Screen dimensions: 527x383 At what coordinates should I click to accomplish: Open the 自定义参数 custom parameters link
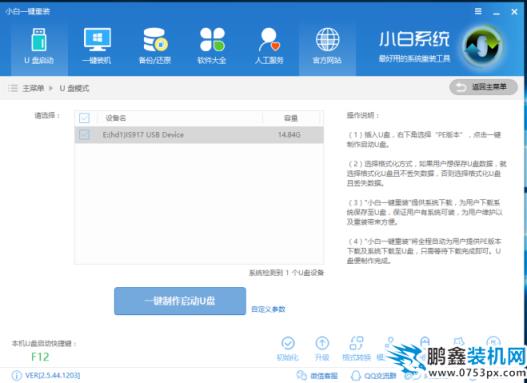tap(268, 309)
